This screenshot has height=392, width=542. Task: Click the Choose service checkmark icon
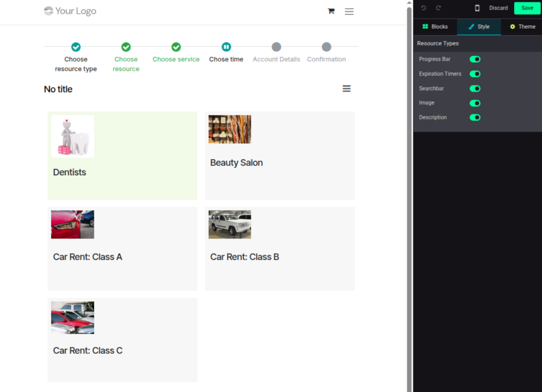pos(176,47)
